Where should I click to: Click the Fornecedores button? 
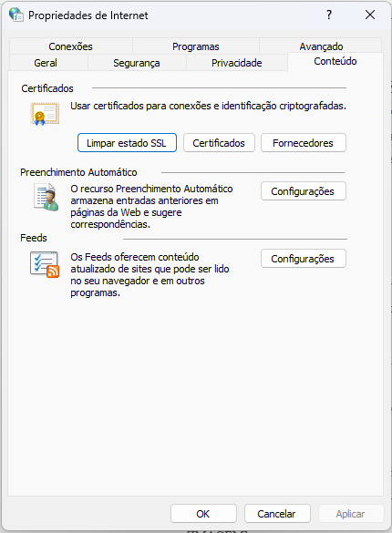[304, 143]
